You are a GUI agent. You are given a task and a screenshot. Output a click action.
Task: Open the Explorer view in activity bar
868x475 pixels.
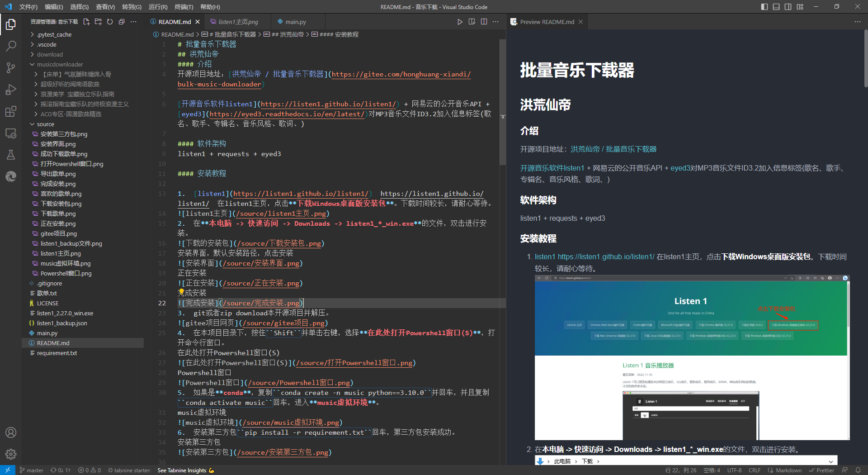tap(11, 24)
